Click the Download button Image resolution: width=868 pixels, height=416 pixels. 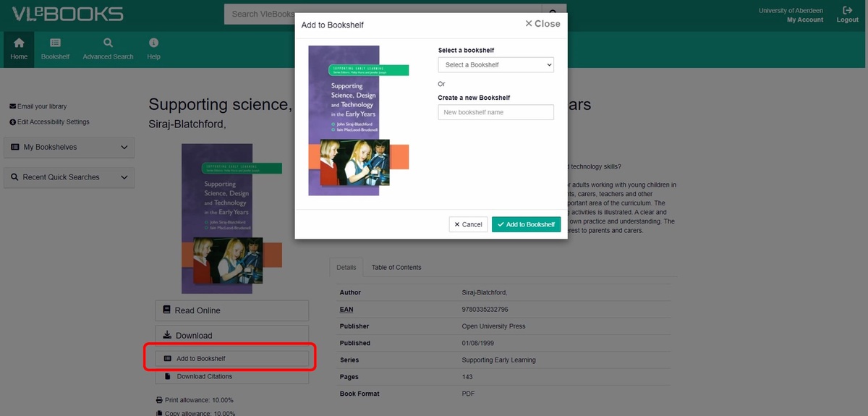coord(232,336)
